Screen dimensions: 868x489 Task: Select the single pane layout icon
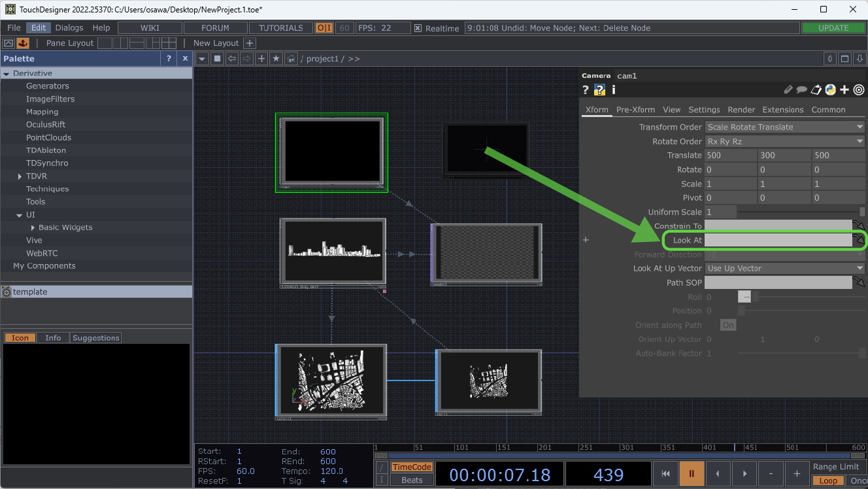click(x=105, y=43)
